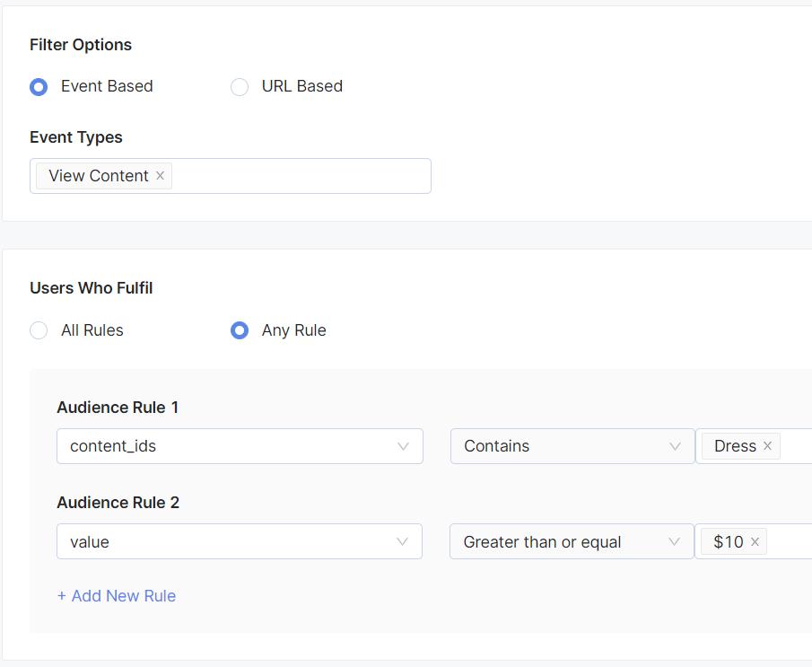Open the content_ids parameter dropdown
812x667 pixels.
point(240,446)
